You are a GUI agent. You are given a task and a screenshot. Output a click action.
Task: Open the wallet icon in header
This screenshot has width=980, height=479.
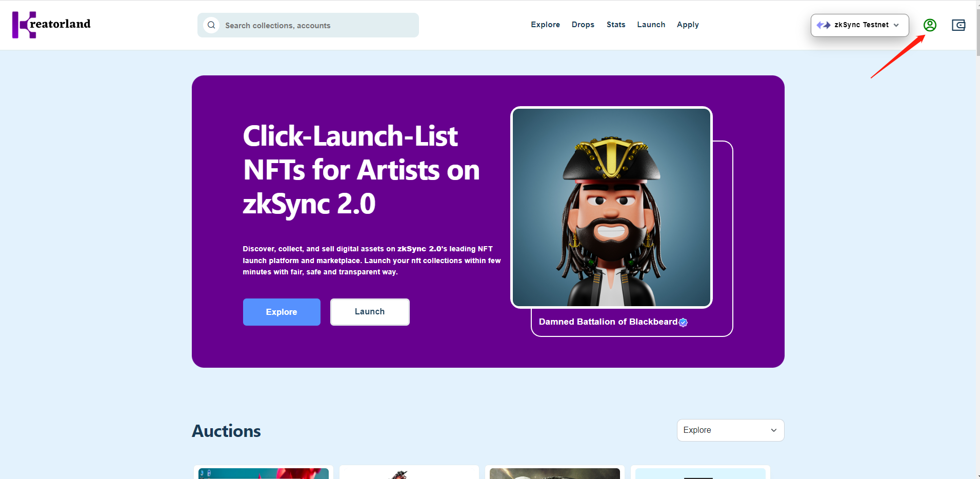coord(958,25)
